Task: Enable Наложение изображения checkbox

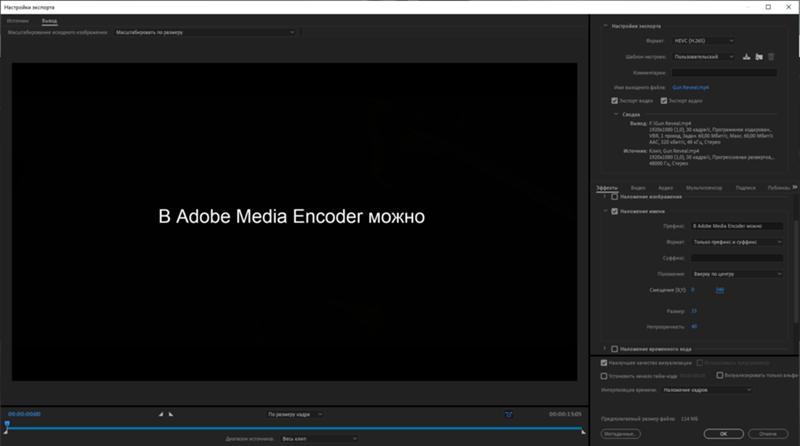Action: tap(614, 196)
